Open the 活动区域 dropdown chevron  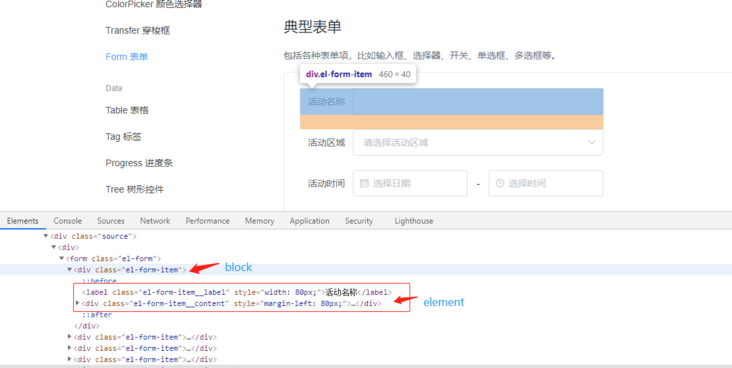(x=592, y=142)
